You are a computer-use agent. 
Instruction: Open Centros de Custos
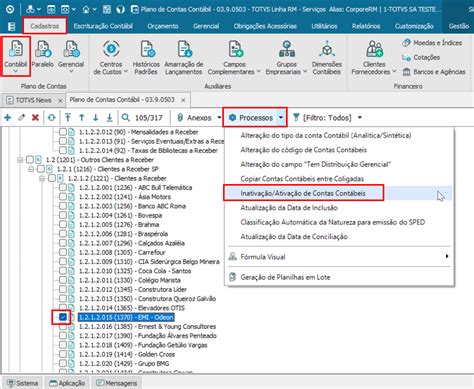(111, 57)
